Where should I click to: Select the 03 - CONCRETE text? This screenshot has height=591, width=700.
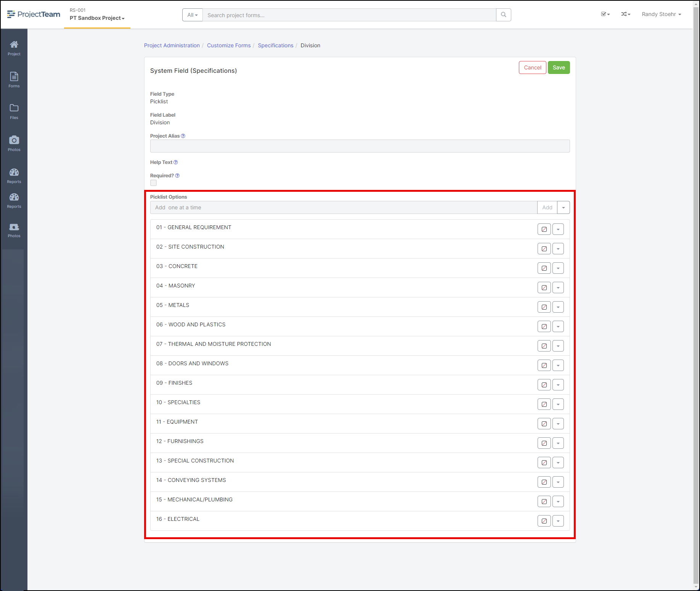click(177, 266)
